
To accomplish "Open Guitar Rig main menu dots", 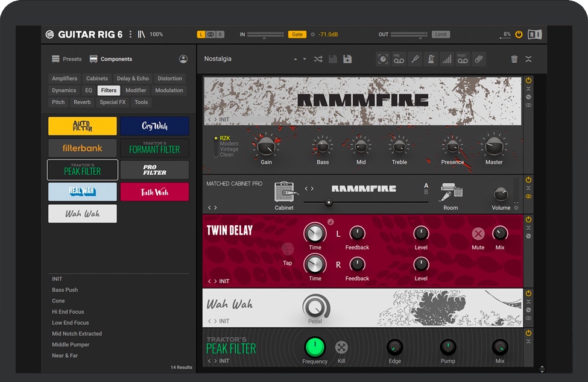I will (x=130, y=34).
